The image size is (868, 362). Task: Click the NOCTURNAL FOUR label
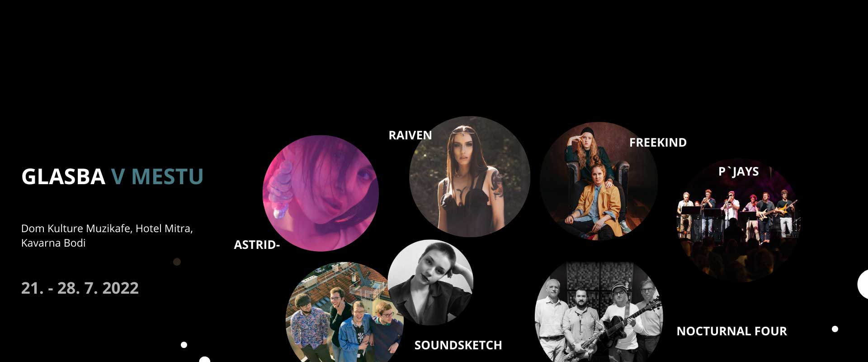click(x=731, y=331)
